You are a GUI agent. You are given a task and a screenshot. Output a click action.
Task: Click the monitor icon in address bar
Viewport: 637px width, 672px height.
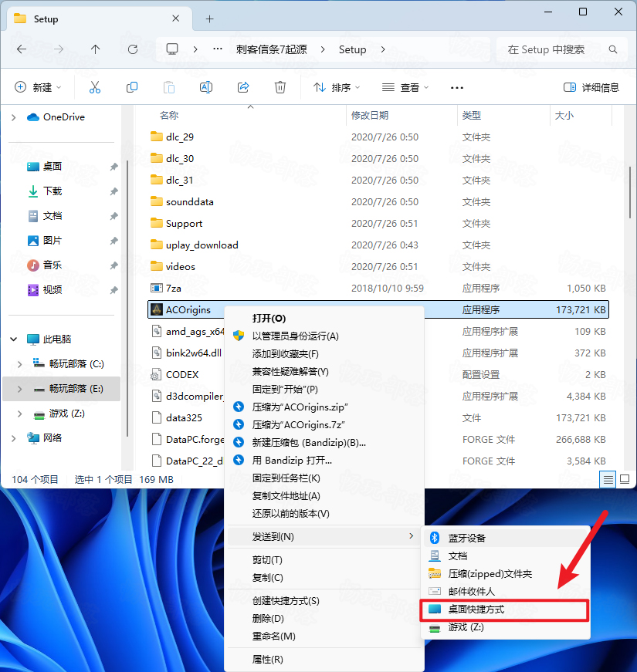pos(172,49)
